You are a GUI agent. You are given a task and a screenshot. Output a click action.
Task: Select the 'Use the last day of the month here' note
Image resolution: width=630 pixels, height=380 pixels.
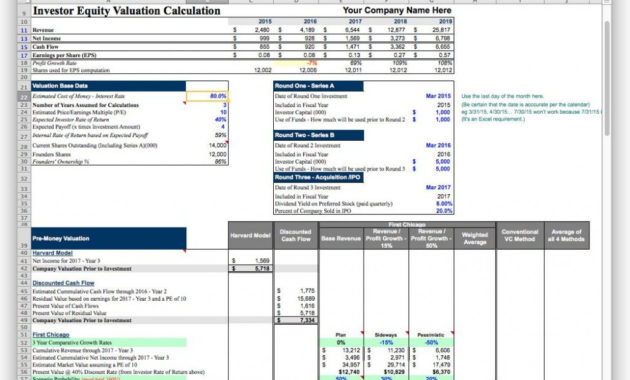click(502, 96)
